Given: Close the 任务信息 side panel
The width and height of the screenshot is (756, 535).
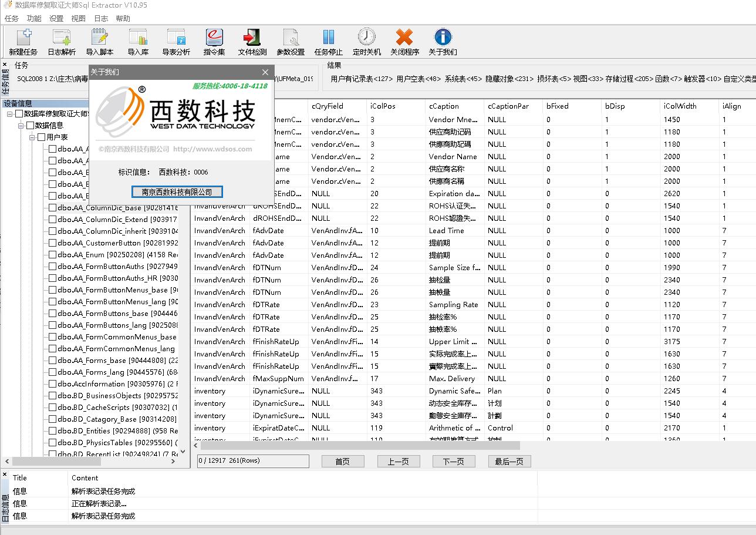Looking at the screenshot, I should (x=5, y=64).
